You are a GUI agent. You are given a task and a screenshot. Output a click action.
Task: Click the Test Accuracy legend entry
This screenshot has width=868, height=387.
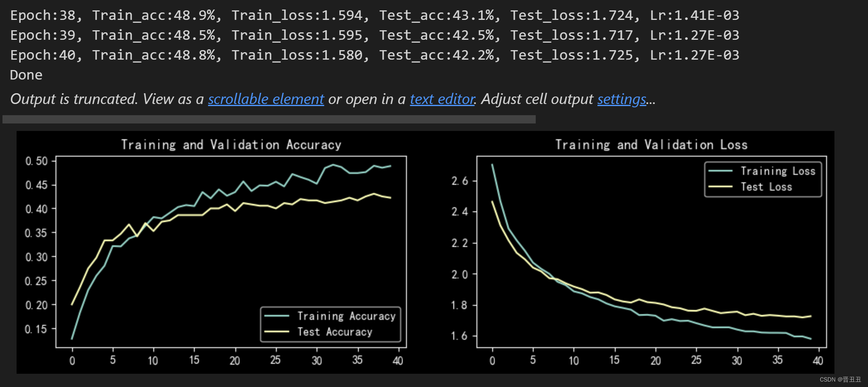pos(318,332)
